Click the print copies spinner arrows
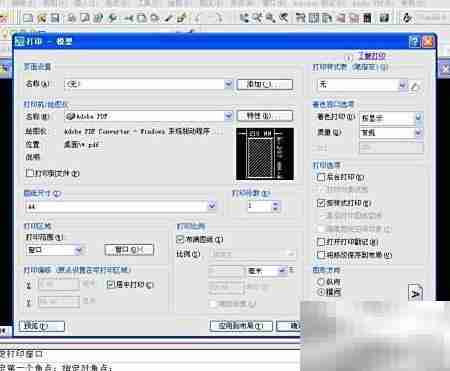 (x=275, y=206)
